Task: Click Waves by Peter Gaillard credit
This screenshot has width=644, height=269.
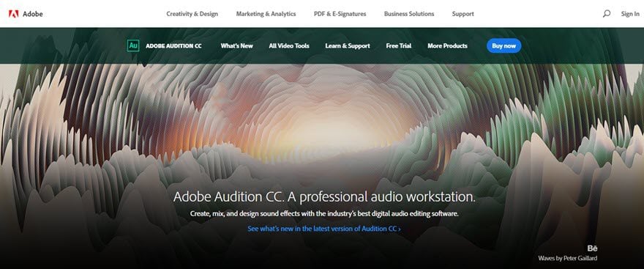Action: pos(568,258)
